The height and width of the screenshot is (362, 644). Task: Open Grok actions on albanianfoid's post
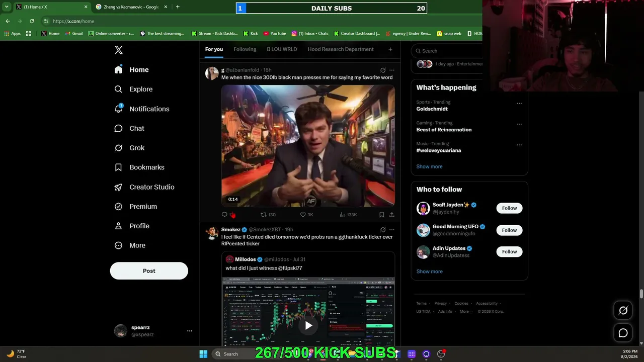pyautogui.click(x=383, y=70)
